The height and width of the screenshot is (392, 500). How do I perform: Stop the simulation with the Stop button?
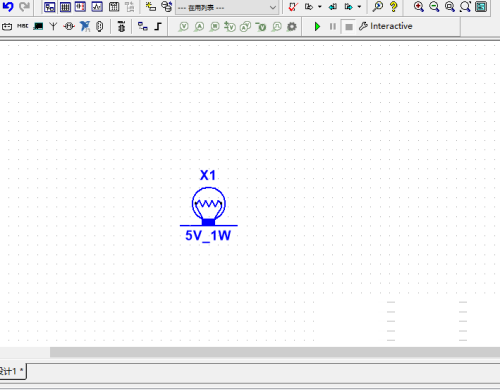[349, 27]
